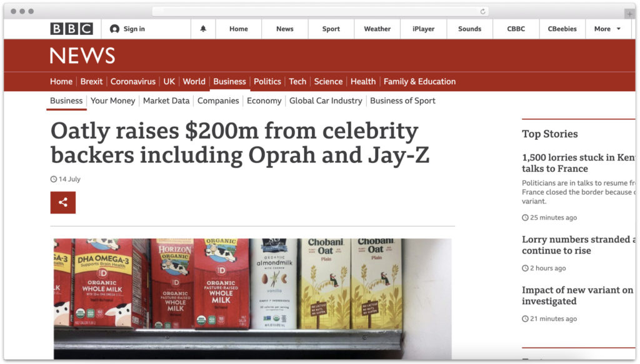Click the 2 hours ago timestamp
The height and width of the screenshot is (364, 640).
pos(547,268)
